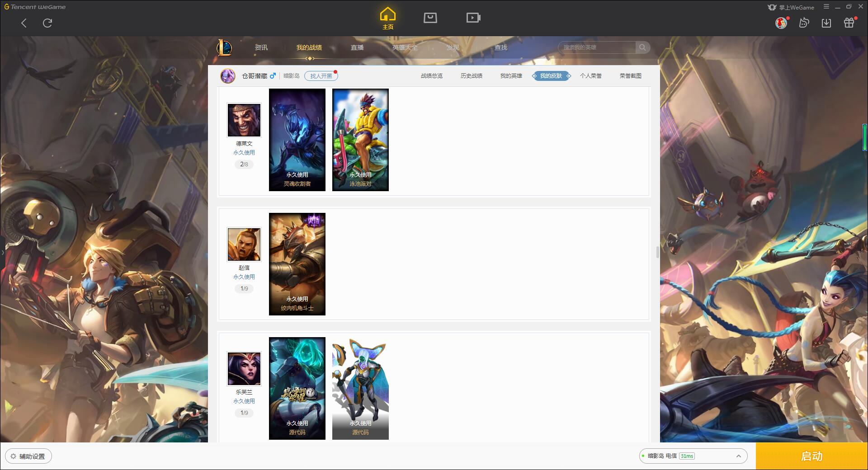Click the 德莱文 champion name
The image size is (868, 470).
point(244,144)
